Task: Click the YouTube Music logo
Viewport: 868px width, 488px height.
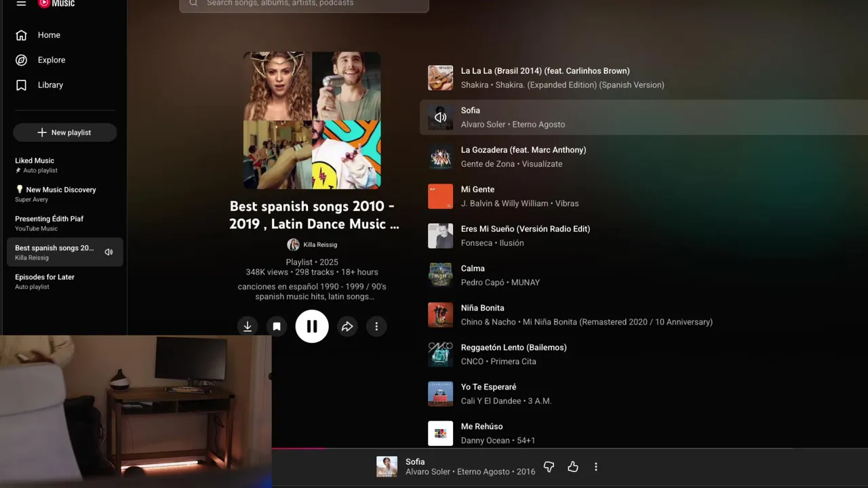Action: point(56,3)
